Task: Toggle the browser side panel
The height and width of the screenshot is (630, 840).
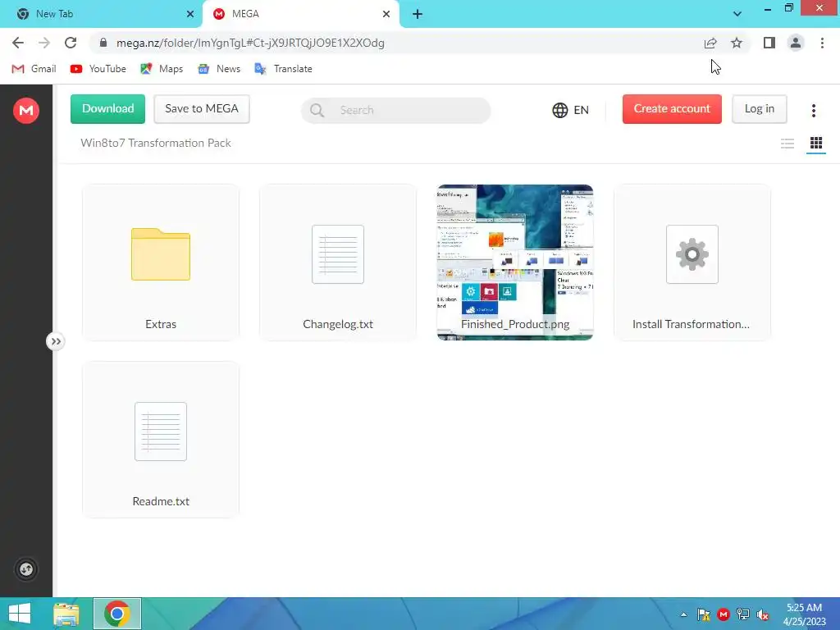Action: click(769, 43)
